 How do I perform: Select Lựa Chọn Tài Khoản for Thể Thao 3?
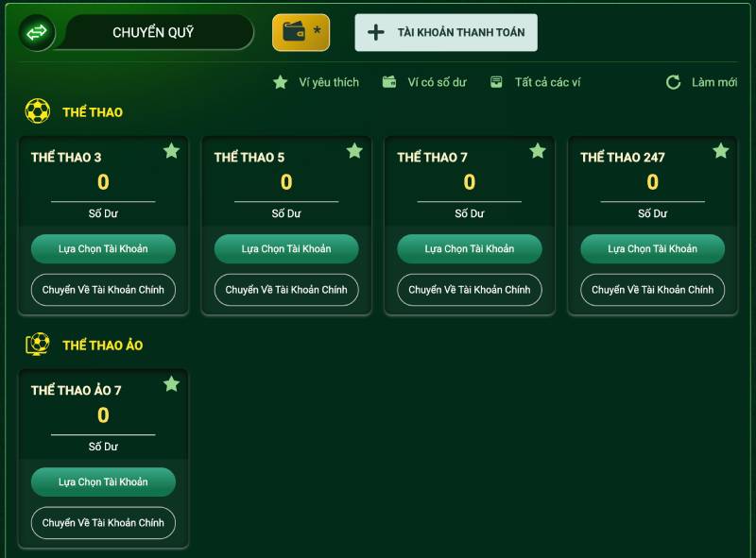(x=103, y=248)
